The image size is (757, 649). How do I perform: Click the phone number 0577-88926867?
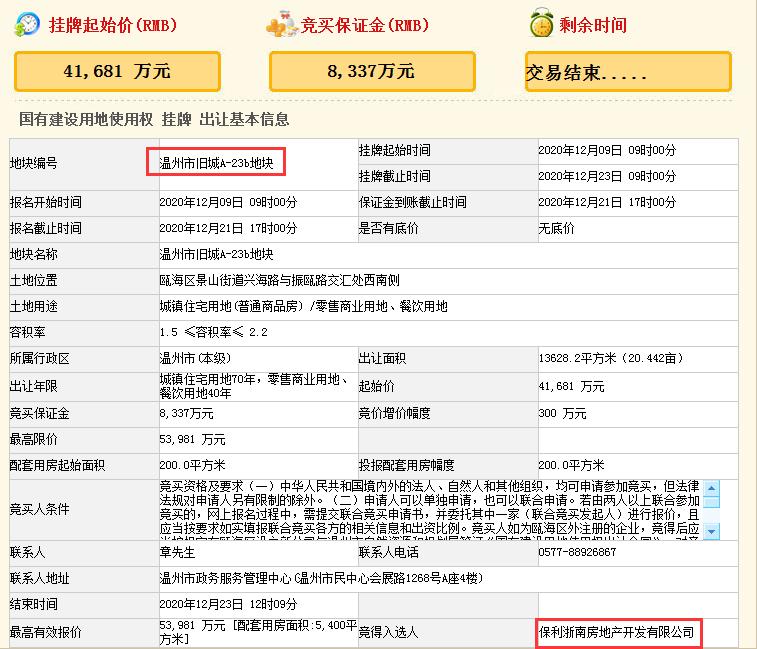pos(577,552)
